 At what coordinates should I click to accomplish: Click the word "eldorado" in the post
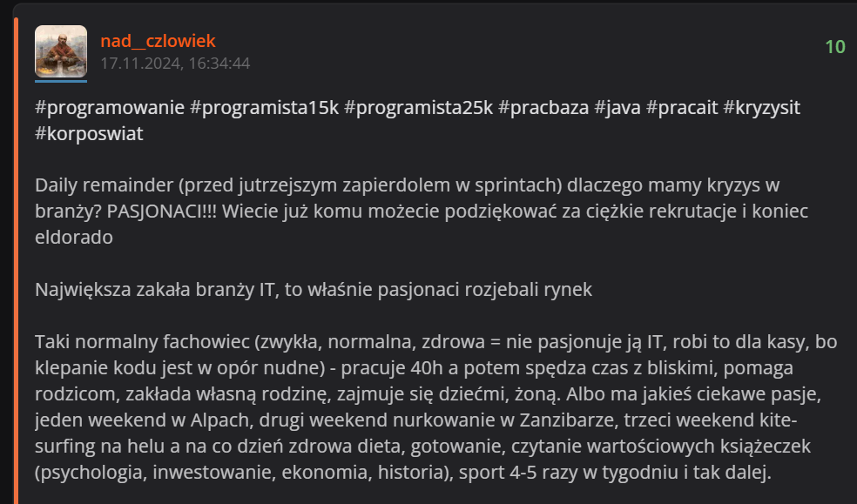coord(75,237)
